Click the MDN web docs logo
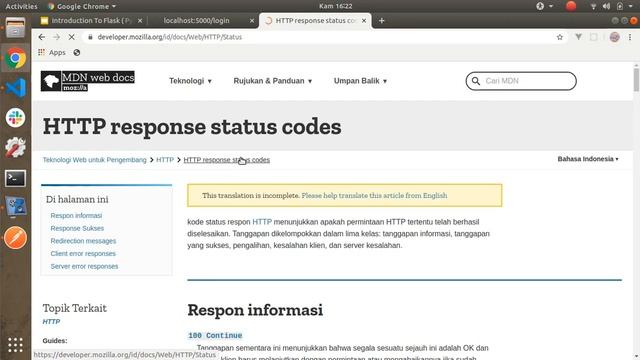Viewport: 640px width, 360px height. pos(87,81)
